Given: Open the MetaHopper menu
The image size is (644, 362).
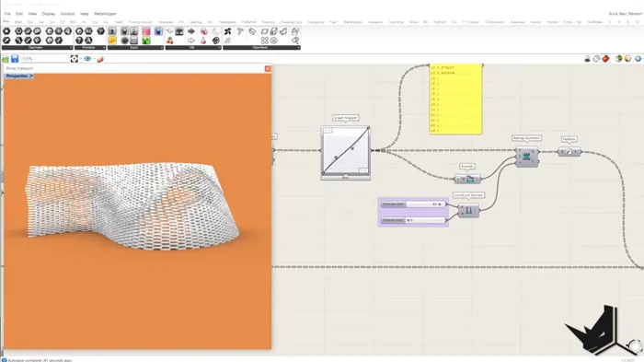Looking at the screenshot, I should [105, 14].
